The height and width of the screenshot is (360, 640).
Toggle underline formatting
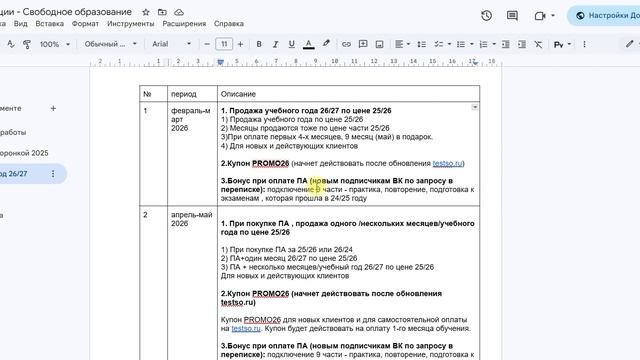click(x=291, y=44)
